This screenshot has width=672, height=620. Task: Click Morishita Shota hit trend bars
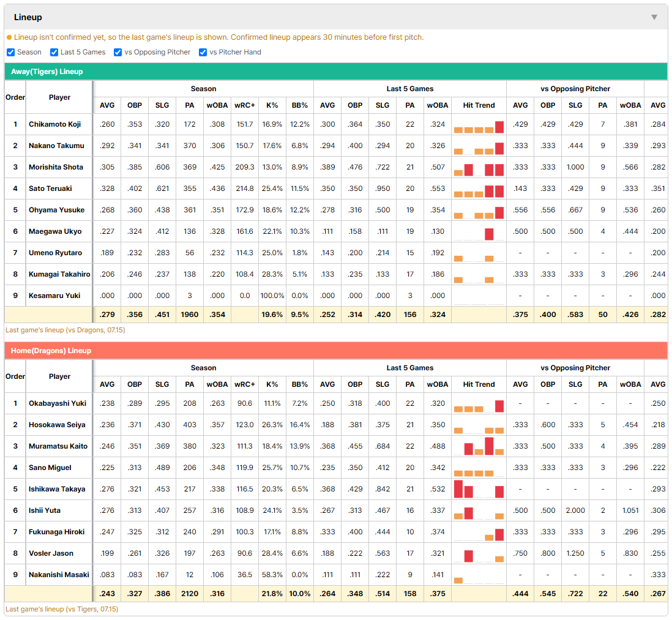point(479,168)
